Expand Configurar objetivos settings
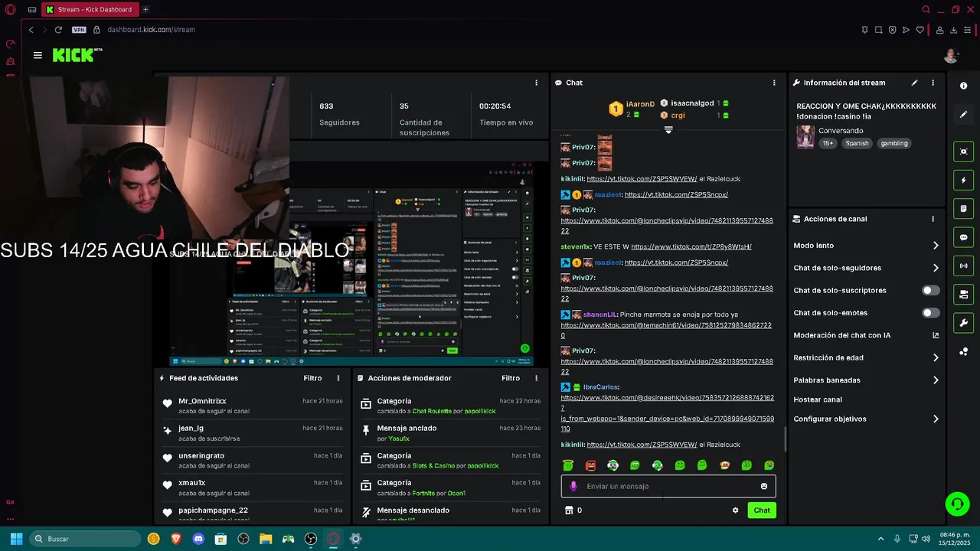980x551 pixels. click(936, 419)
